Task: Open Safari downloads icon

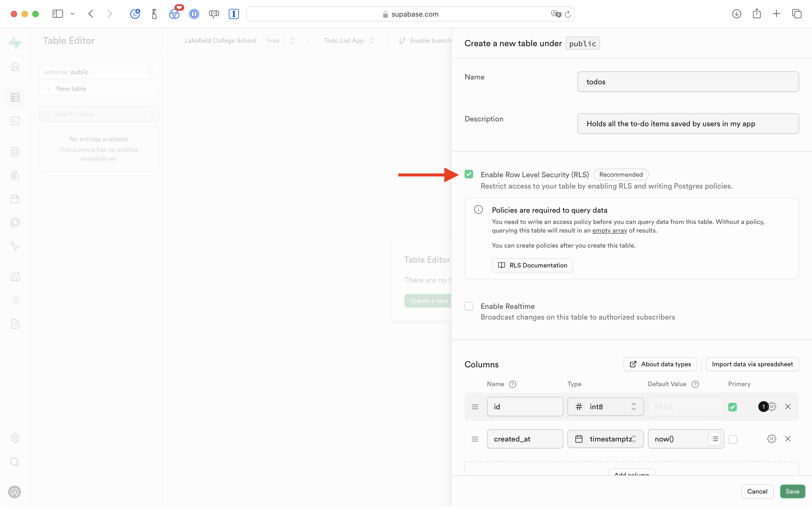Action: tap(736, 14)
